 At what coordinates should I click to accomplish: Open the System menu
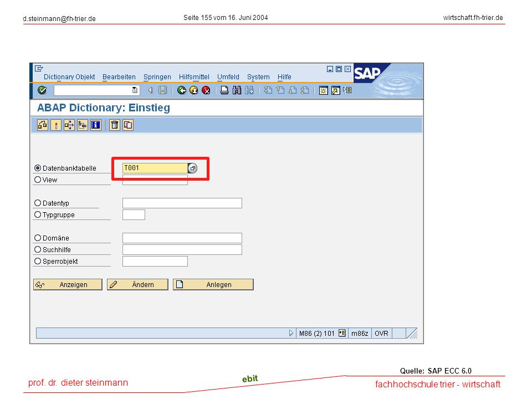258,77
